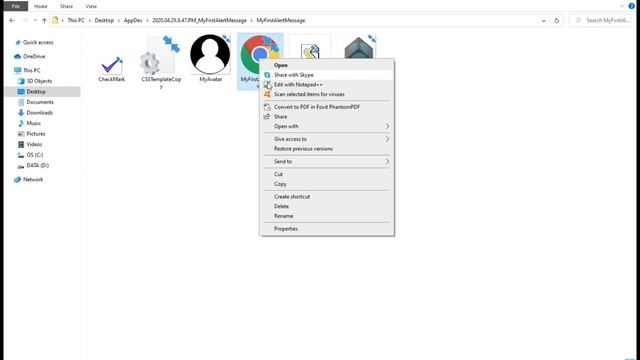Click the final MyFirstAlertMessage path segment

click(x=281, y=20)
